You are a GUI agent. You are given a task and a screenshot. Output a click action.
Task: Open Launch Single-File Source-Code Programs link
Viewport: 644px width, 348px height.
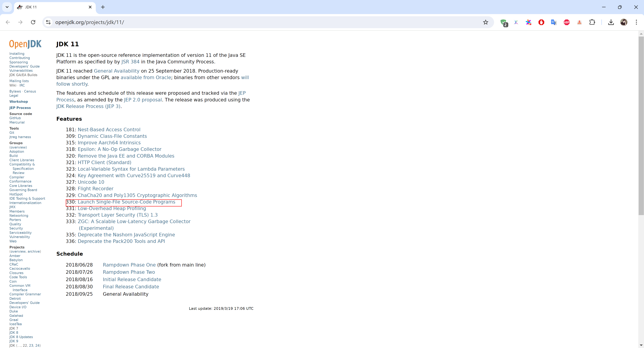[x=126, y=202]
